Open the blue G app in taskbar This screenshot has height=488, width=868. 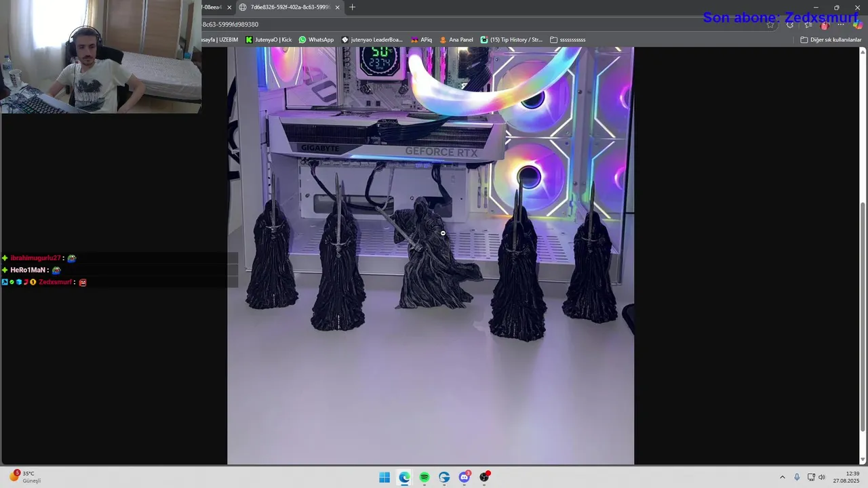pos(444,477)
